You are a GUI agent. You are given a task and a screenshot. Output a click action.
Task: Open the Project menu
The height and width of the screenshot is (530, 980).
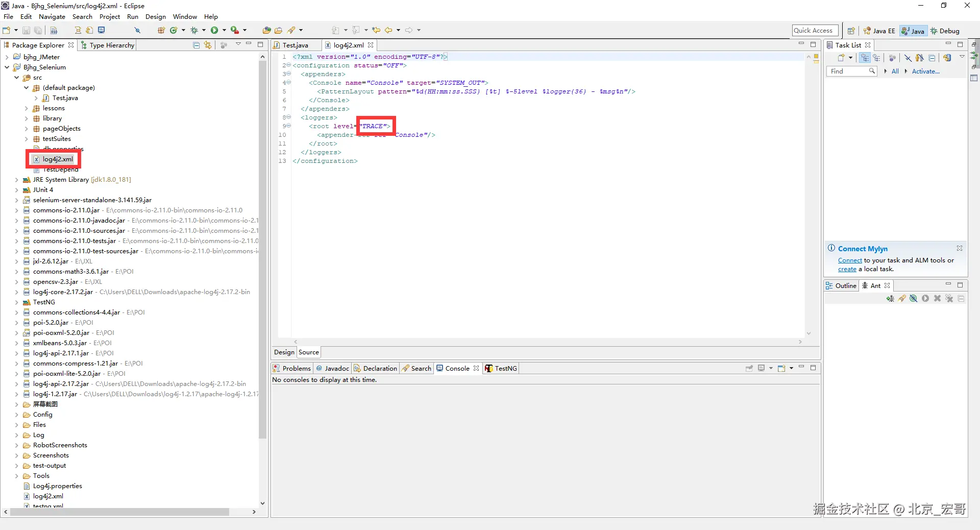click(110, 17)
